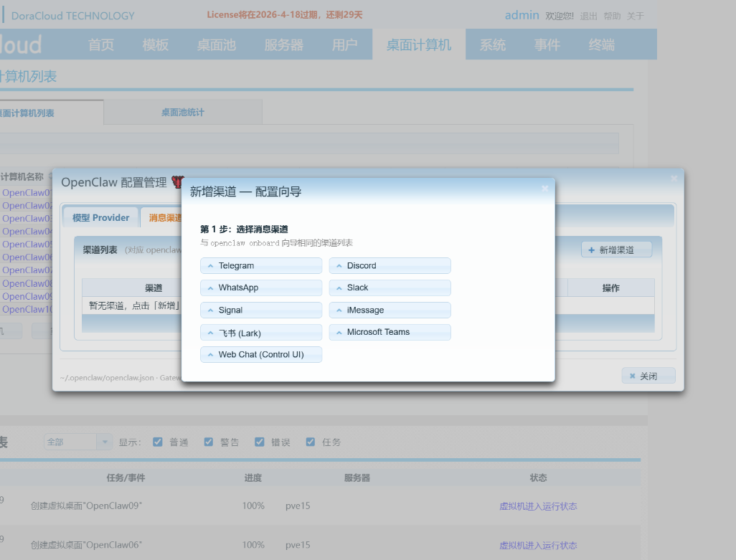Click the 渠道 column header
Viewport: 736px width, 560px height.
tap(153, 288)
